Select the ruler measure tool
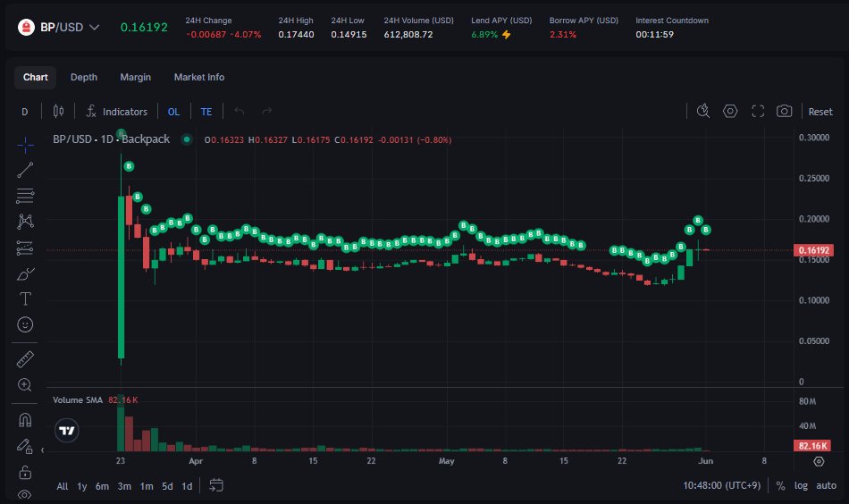This screenshot has height=504, width=849. 25,359
